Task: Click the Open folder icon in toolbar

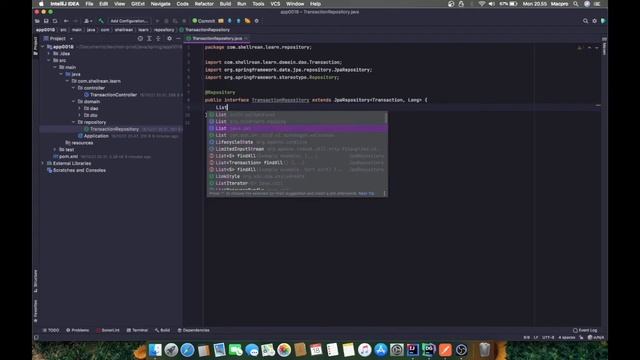Action: coord(37,21)
